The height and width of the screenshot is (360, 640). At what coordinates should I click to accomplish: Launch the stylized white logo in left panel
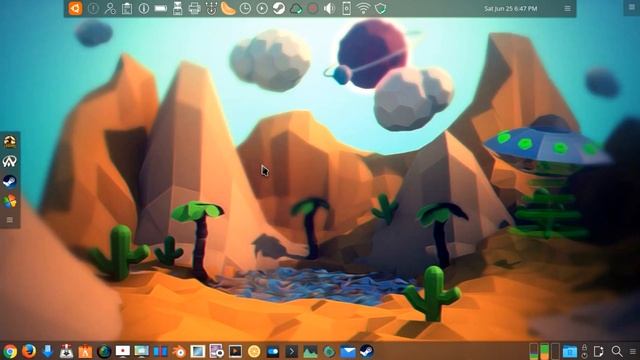[x=10, y=161]
